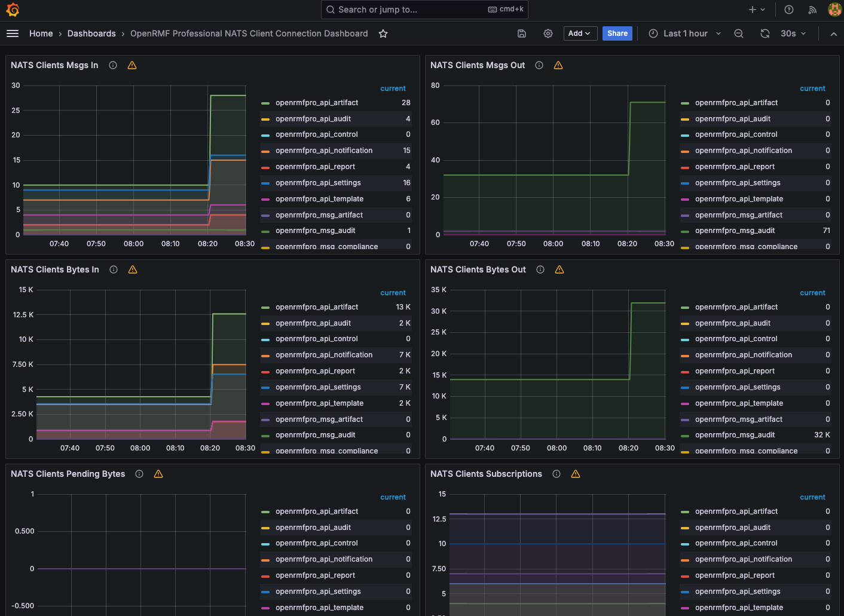
Task: Open the sidebar hamburger menu
Action: pos(13,33)
